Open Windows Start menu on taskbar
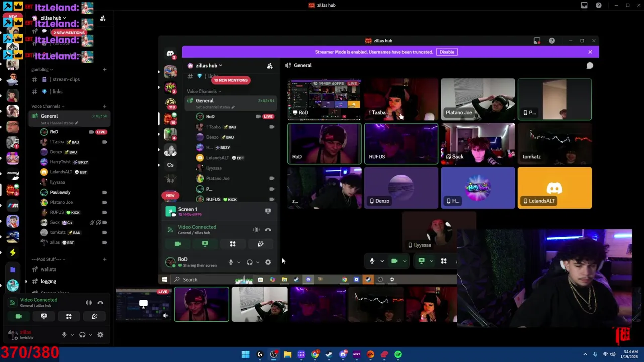The height and width of the screenshot is (362, 644). [246, 354]
